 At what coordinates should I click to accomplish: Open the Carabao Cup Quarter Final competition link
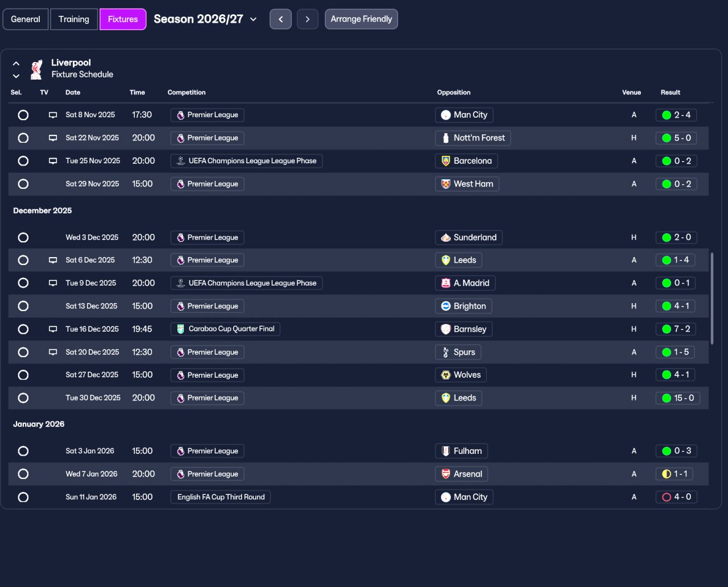(225, 329)
